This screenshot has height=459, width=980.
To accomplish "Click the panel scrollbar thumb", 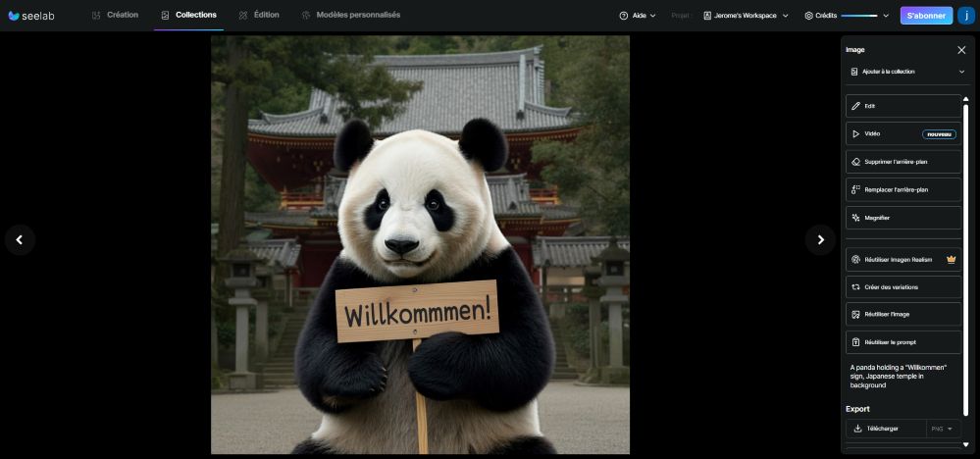I will pos(965,260).
